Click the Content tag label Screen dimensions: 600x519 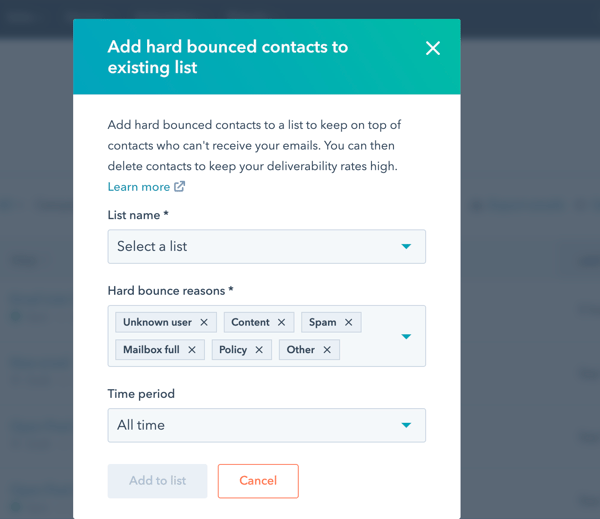(x=250, y=322)
